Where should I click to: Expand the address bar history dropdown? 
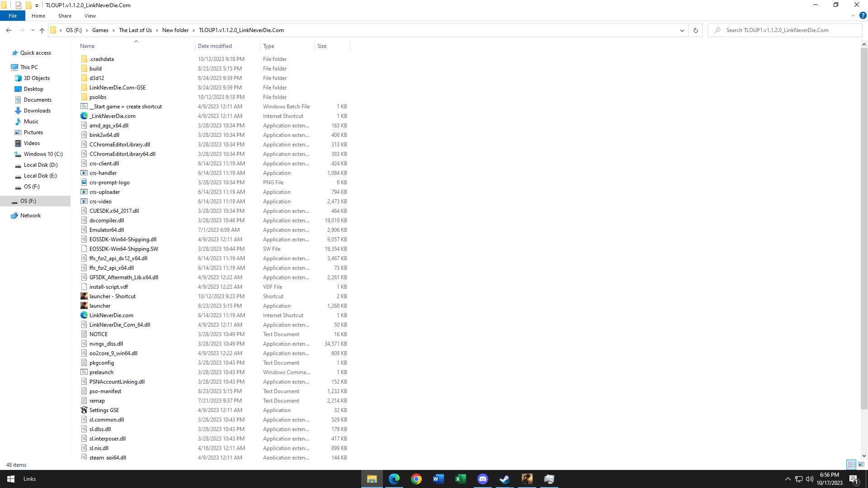click(682, 30)
